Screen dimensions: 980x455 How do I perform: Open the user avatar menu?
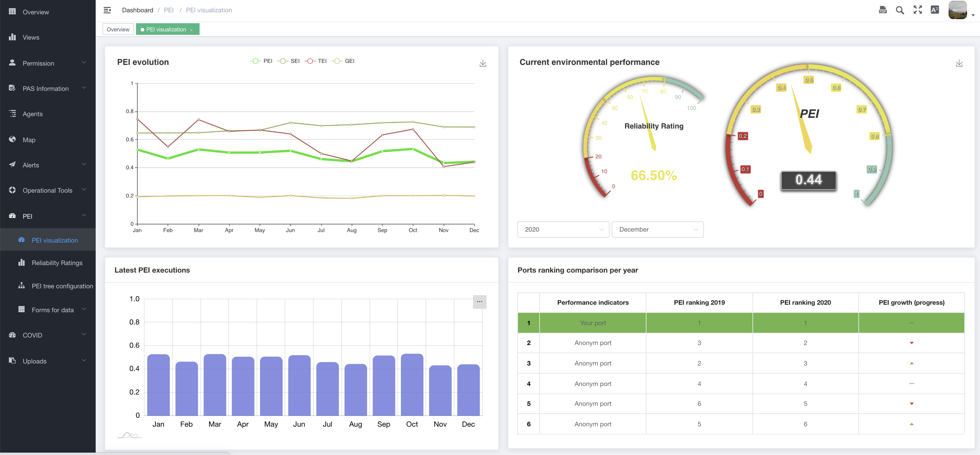click(x=957, y=10)
